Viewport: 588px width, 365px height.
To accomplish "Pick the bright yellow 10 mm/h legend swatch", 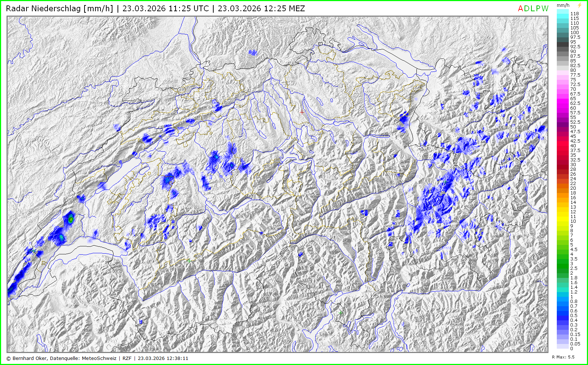I will click(563, 221).
